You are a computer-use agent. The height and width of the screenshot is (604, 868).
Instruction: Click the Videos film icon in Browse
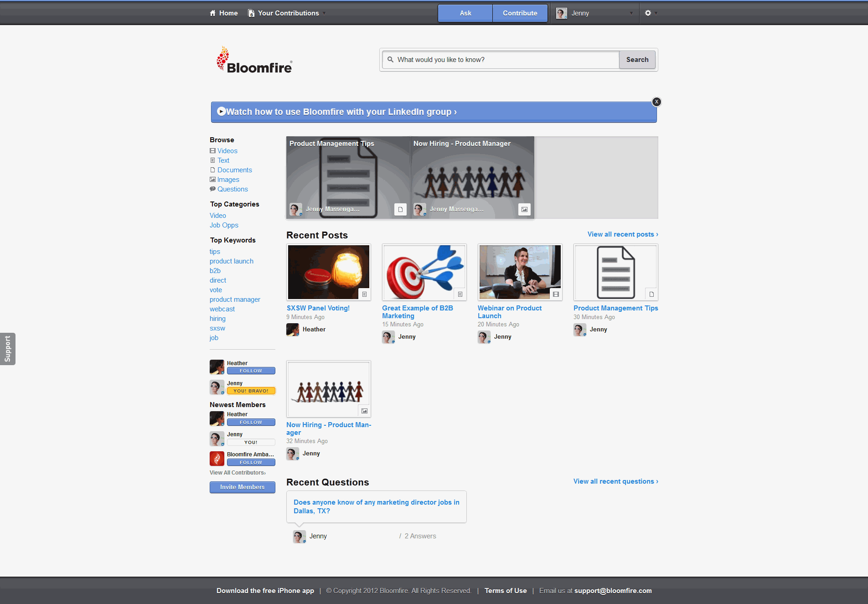pyautogui.click(x=212, y=151)
